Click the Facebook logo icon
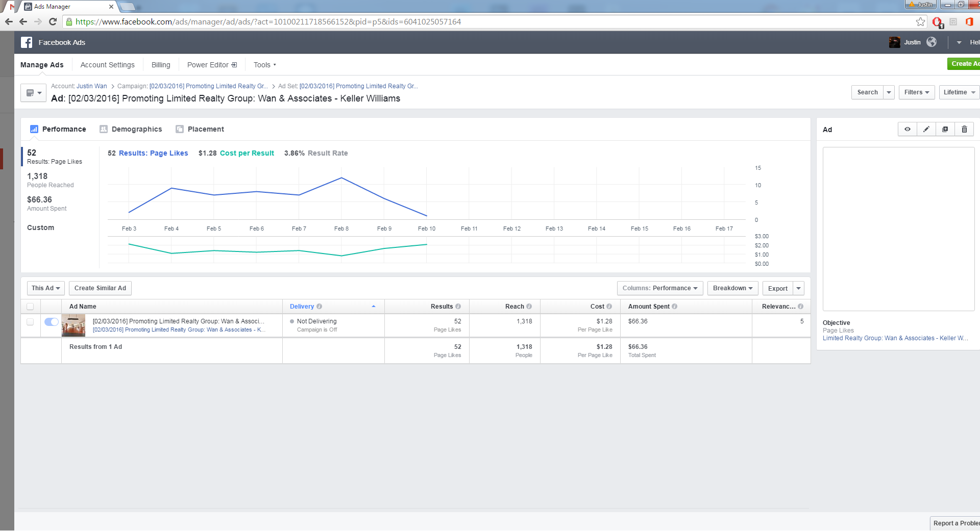 tap(27, 42)
